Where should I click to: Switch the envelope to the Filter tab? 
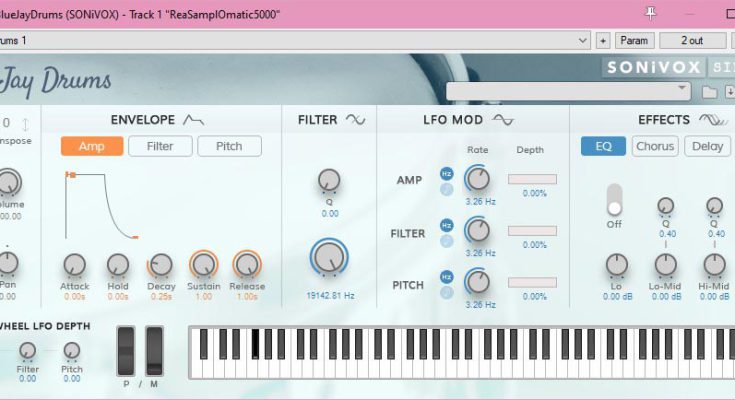(x=160, y=146)
